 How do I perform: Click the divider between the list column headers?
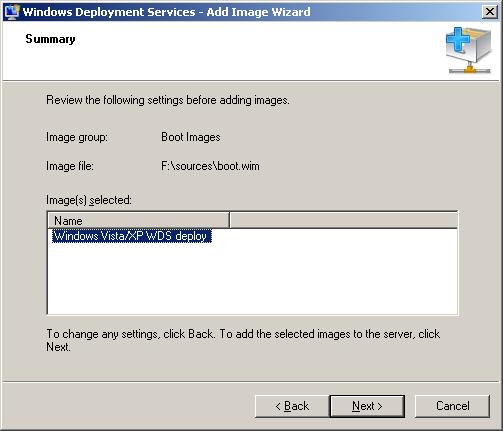[x=229, y=220]
